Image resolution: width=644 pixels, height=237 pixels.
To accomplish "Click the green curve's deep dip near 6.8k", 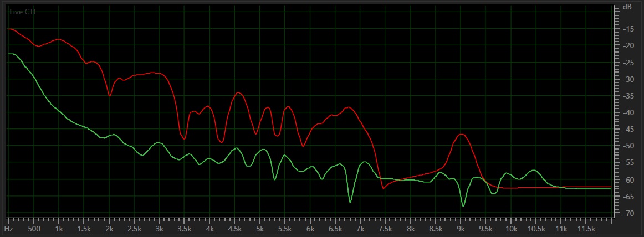I will tap(350, 202).
